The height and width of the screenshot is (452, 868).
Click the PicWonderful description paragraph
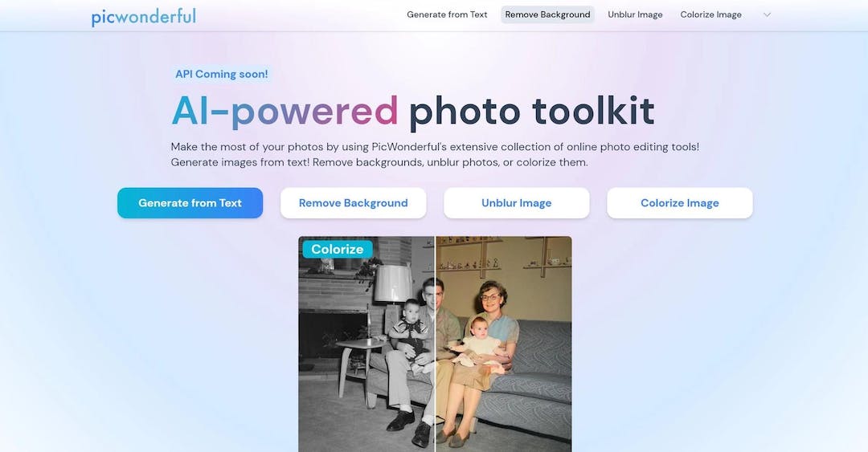point(435,154)
